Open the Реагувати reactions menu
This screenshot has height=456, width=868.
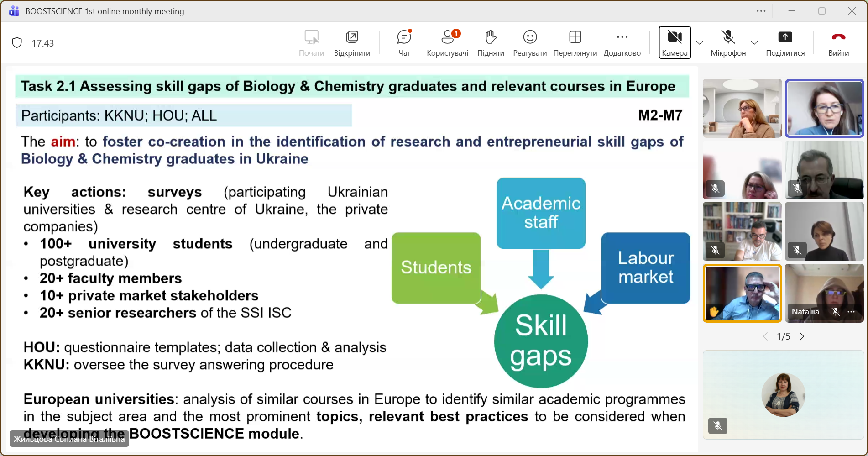(530, 43)
